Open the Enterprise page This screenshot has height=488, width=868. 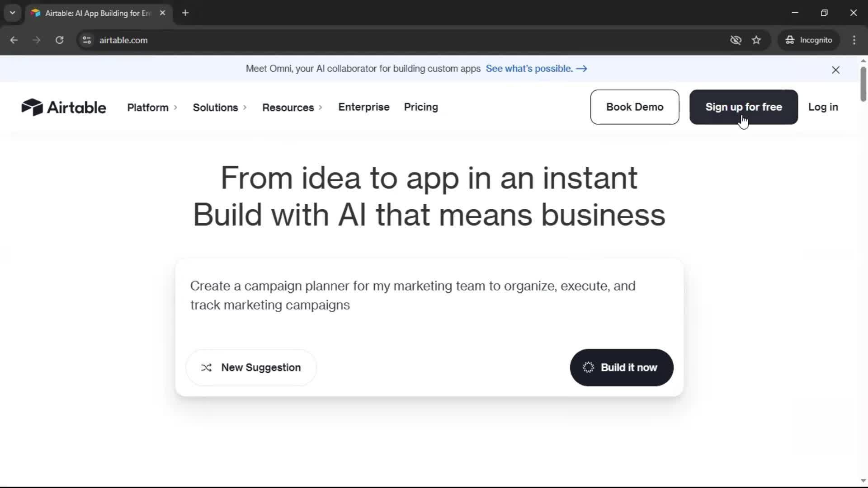tap(363, 107)
